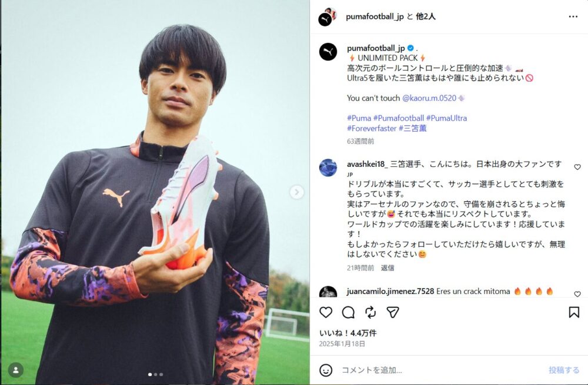
Task: Select the second carousel dot indicator
Action: (x=156, y=374)
